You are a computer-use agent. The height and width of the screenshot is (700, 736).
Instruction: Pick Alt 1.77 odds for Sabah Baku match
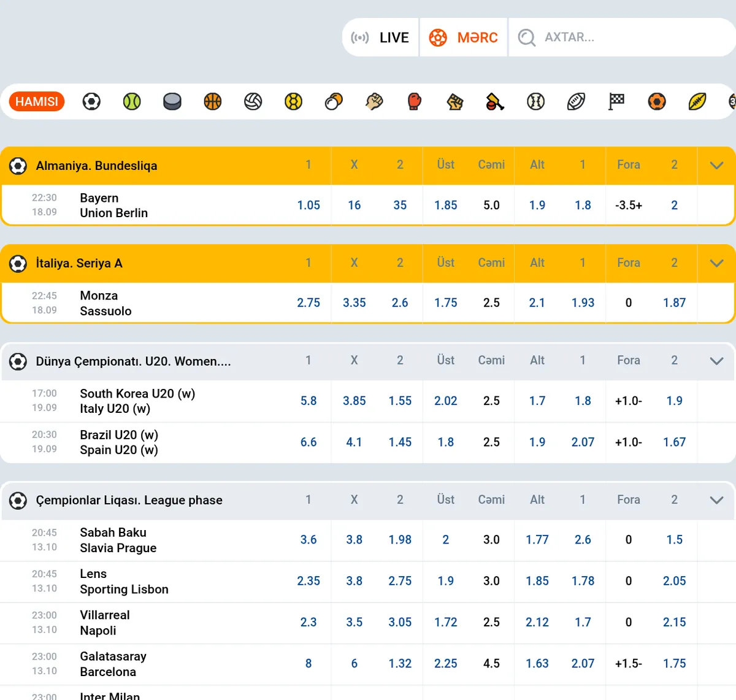(537, 540)
